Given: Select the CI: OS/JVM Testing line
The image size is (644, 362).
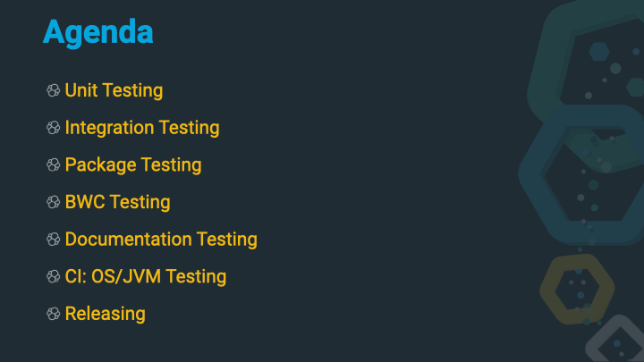Looking at the screenshot, I should (x=146, y=277).
